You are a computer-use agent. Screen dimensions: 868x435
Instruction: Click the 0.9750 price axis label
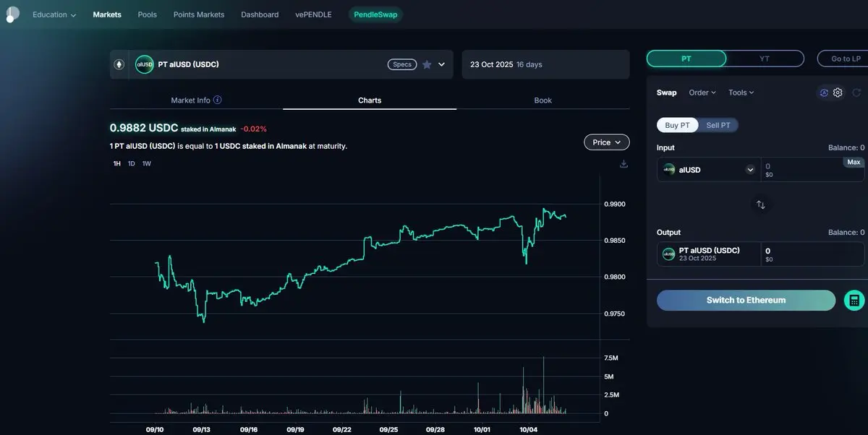[615, 314]
